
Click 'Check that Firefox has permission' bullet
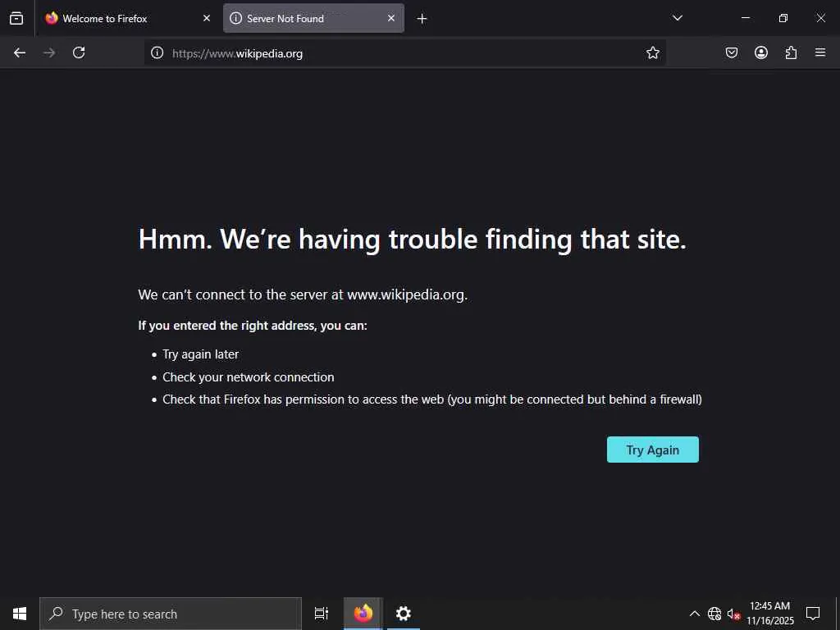(431, 399)
